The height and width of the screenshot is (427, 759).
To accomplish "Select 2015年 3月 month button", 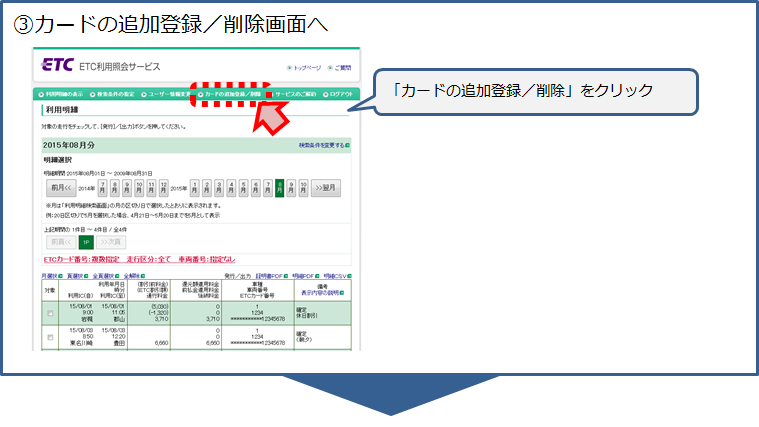I will [219, 188].
